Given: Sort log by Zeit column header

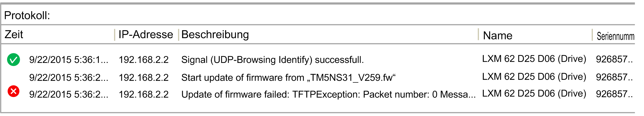Looking at the screenshot, I should click(x=14, y=34).
